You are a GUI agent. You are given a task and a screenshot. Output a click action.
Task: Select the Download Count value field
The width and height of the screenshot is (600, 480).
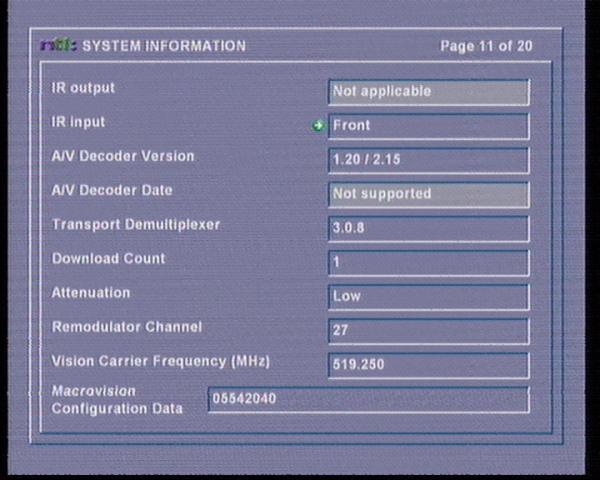point(428,262)
